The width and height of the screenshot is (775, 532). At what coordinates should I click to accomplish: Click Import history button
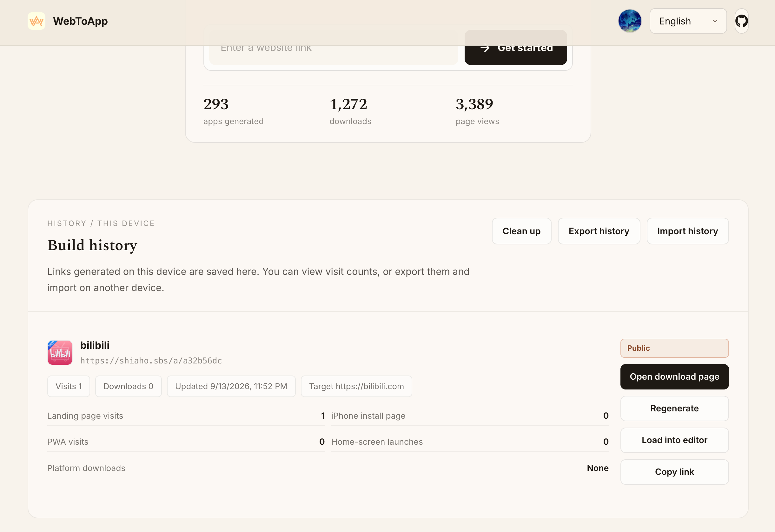[687, 231]
